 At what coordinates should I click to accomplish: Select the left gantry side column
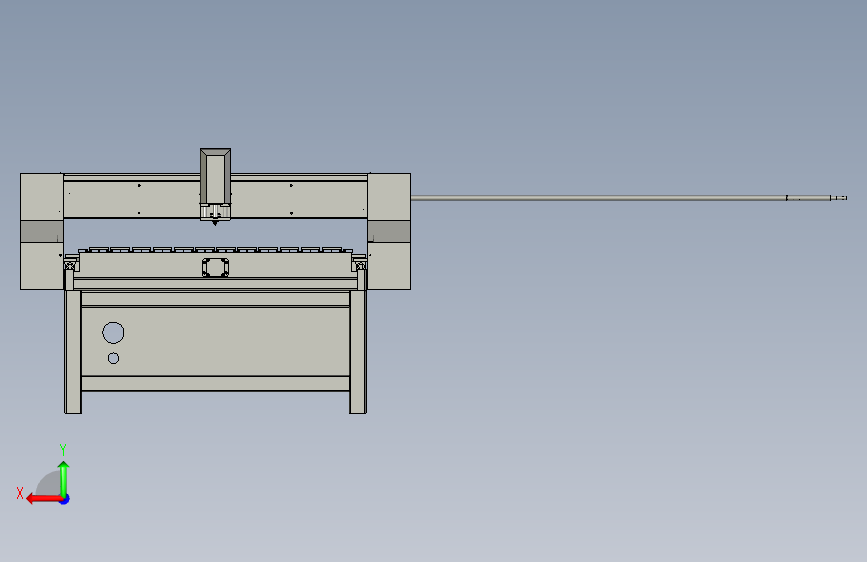(42, 231)
